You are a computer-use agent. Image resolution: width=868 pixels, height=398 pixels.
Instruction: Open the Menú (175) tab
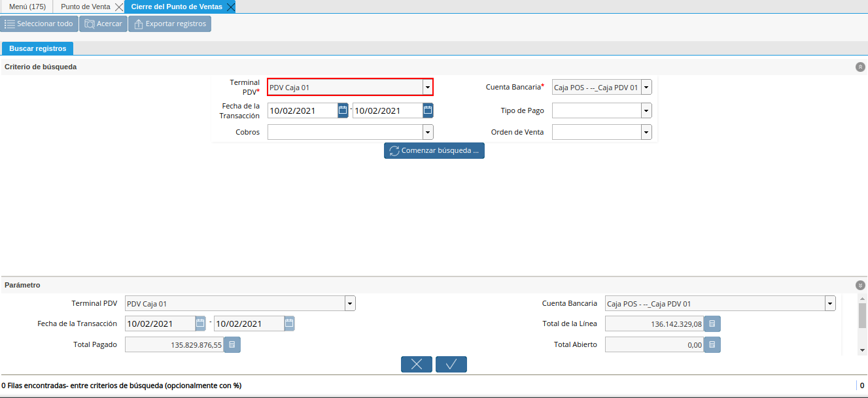click(x=27, y=7)
